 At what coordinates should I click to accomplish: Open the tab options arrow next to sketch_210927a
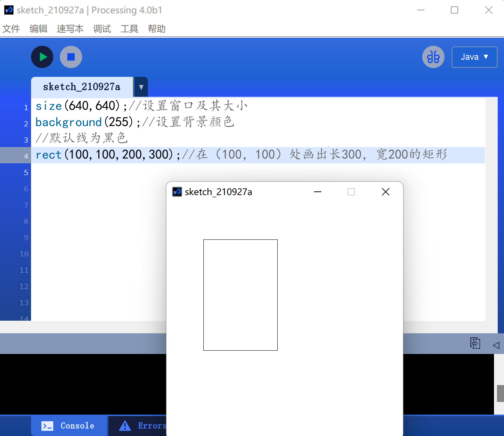click(141, 87)
